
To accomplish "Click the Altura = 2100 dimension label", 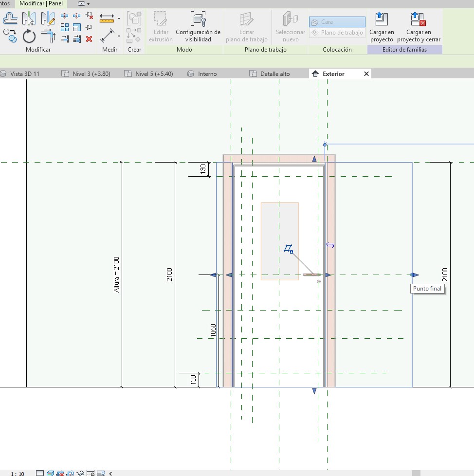I will (116, 275).
